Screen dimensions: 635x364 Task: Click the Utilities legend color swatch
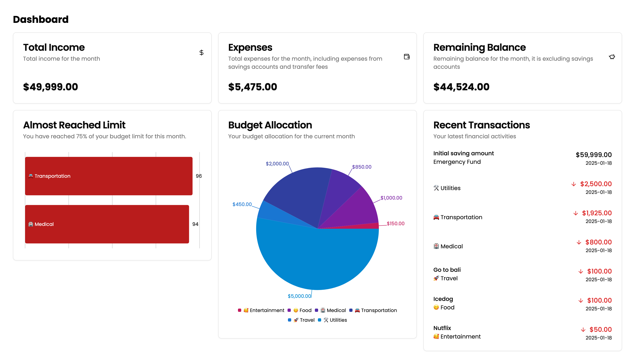[x=319, y=320]
